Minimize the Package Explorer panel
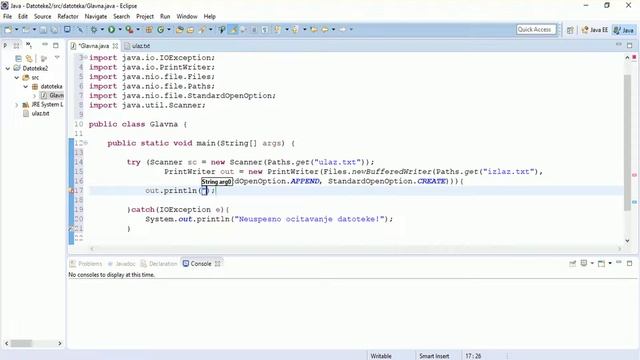 click(45, 44)
